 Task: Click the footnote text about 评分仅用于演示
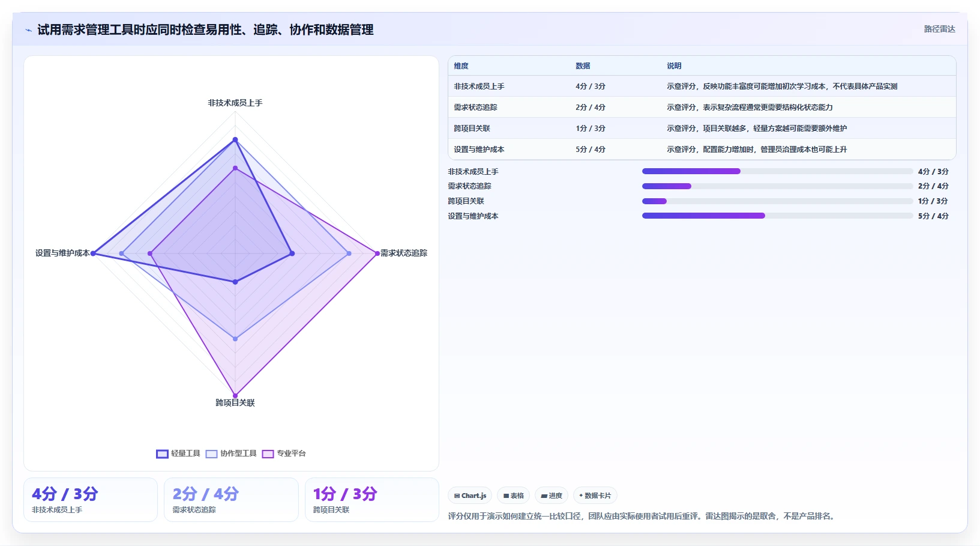click(642, 516)
